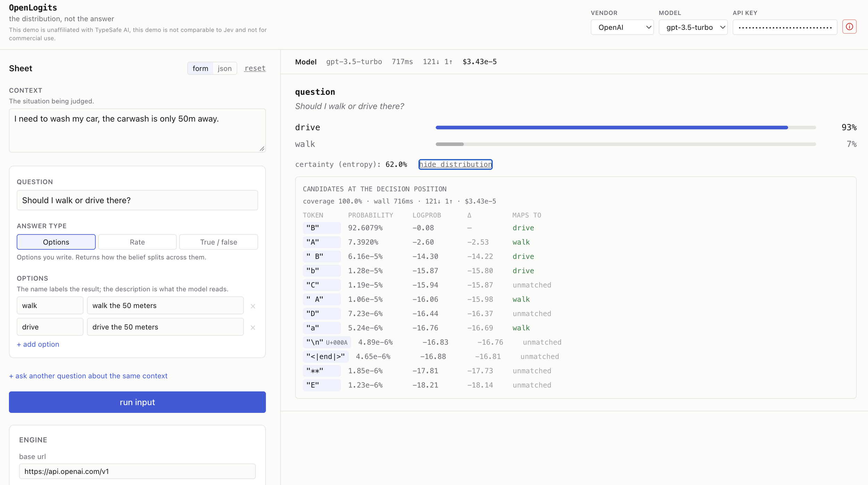Click the "B" token chip at 92.6079%

(x=322, y=228)
